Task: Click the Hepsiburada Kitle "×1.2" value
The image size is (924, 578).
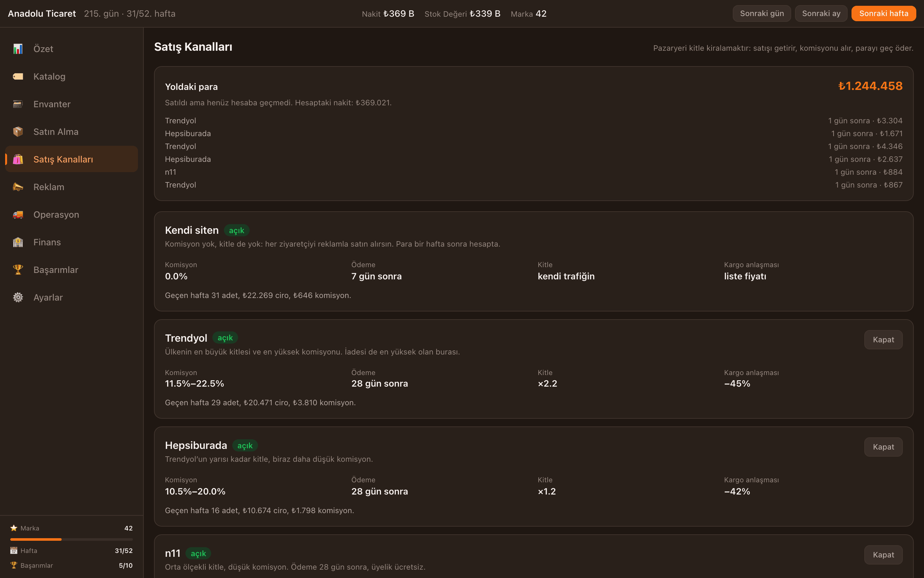Action: pyautogui.click(x=547, y=491)
